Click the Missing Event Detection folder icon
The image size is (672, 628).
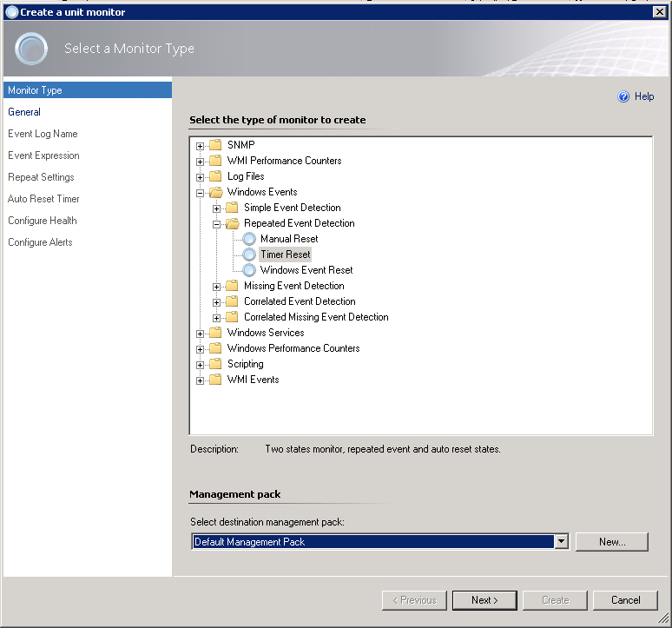[x=232, y=286]
